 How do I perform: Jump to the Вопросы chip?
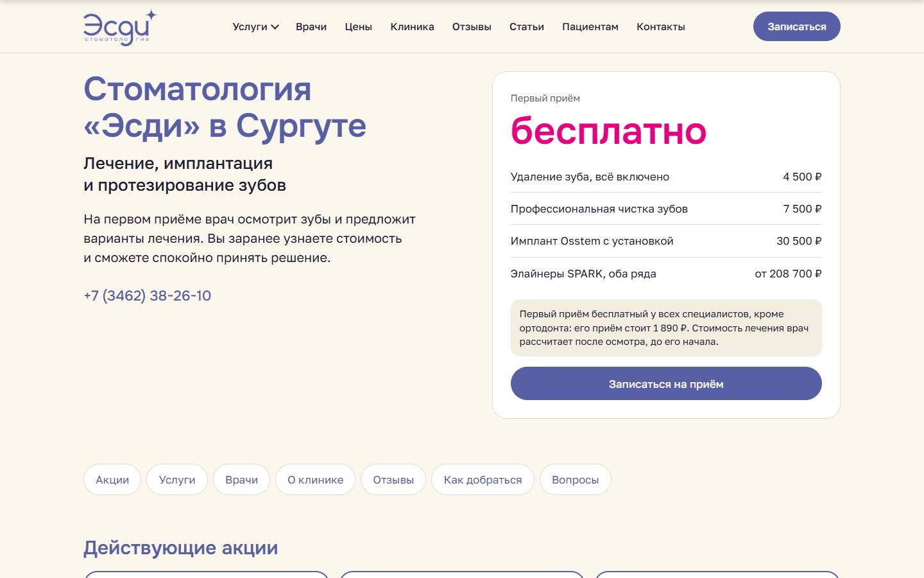coord(576,480)
